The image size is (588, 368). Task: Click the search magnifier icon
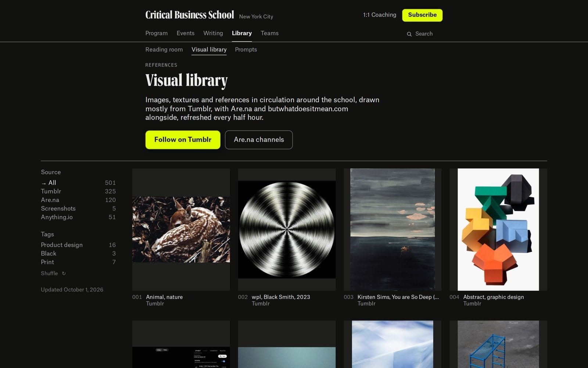point(409,34)
